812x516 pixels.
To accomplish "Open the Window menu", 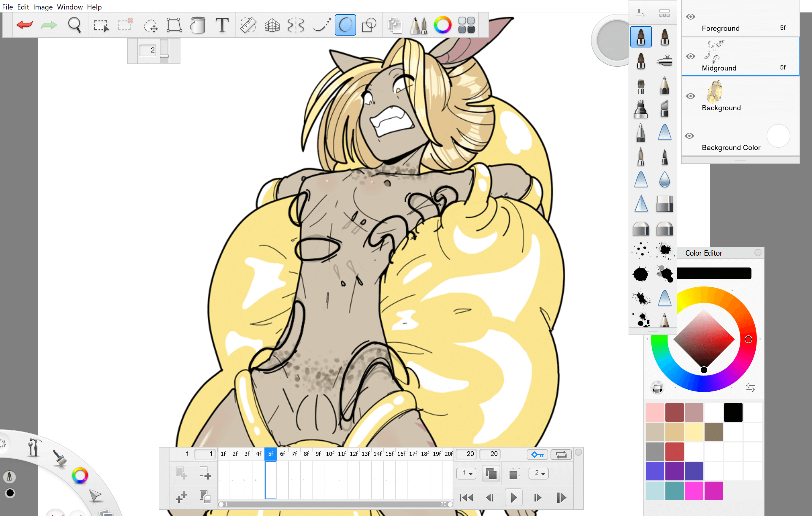I will 69,7.
